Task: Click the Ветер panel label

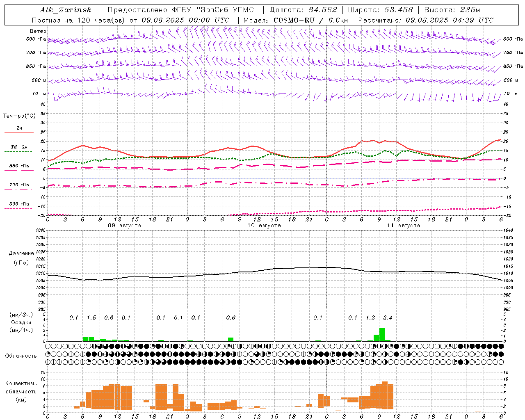Action: [x=38, y=31]
